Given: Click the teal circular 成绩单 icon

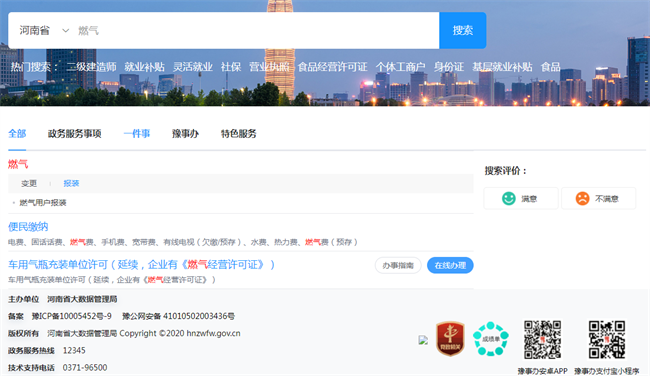Looking at the screenshot, I should (x=491, y=339).
